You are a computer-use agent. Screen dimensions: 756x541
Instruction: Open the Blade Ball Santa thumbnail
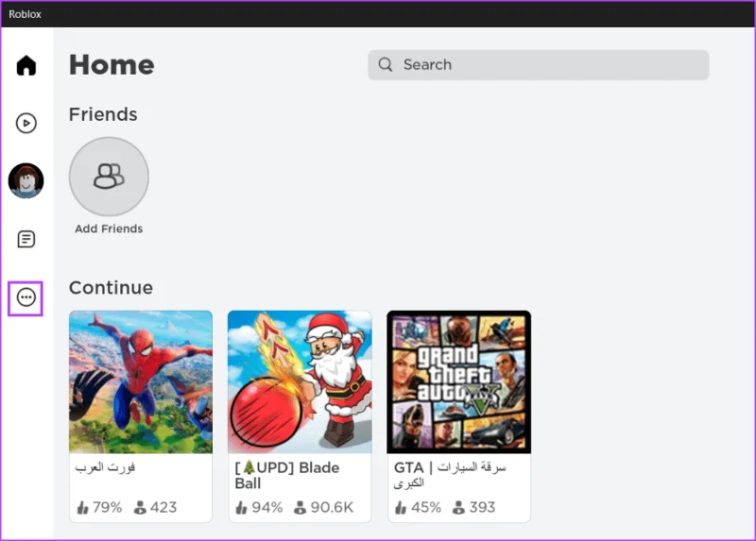(x=300, y=382)
